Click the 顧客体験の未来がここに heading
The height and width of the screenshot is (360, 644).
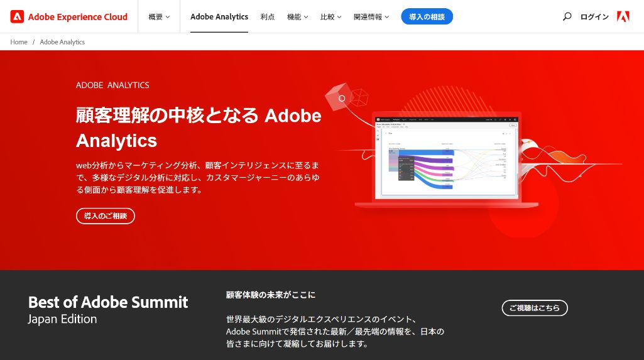[271, 295]
